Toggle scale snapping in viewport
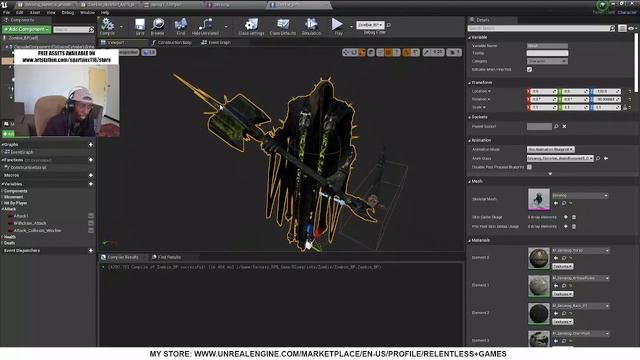 426,52
